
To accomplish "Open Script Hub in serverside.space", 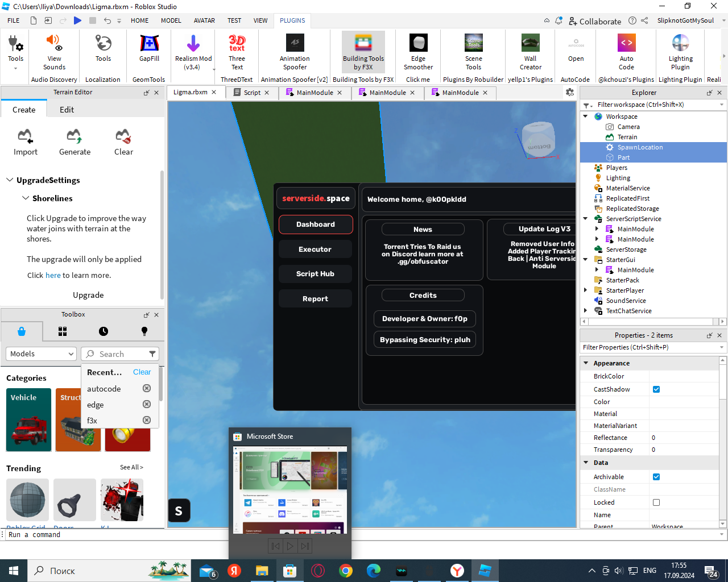I will (315, 273).
